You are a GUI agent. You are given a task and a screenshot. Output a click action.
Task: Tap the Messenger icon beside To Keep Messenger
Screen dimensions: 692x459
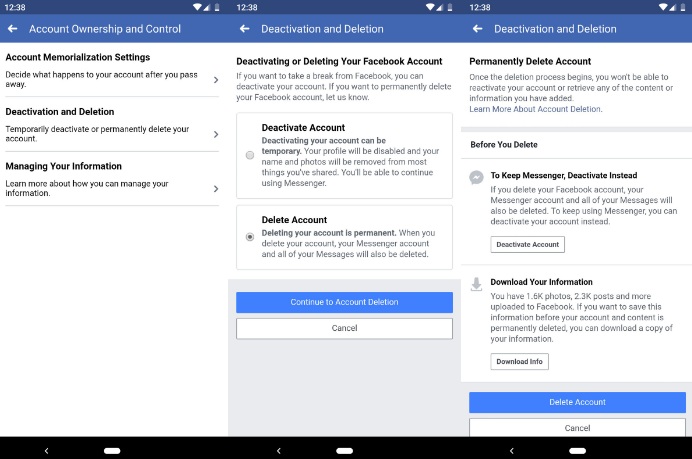(476, 177)
